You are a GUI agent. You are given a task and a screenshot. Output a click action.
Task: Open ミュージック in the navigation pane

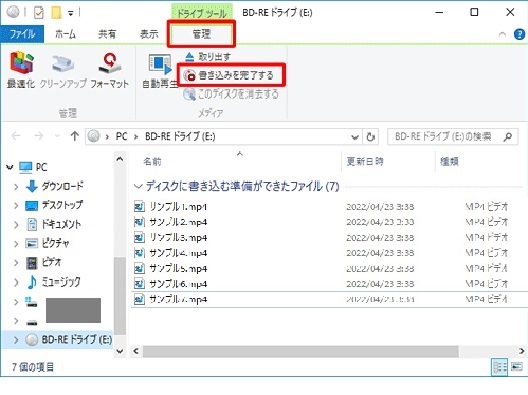coord(61,282)
